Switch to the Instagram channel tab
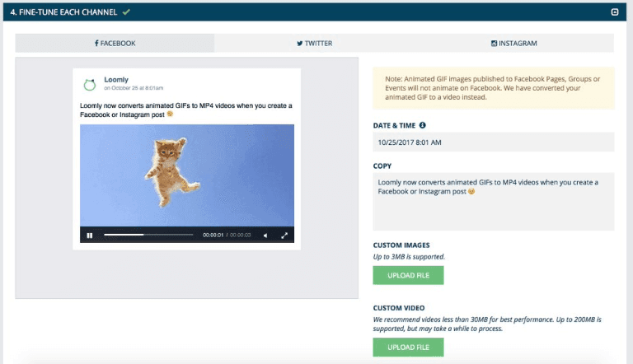The height and width of the screenshot is (364, 633). point(514,43)
